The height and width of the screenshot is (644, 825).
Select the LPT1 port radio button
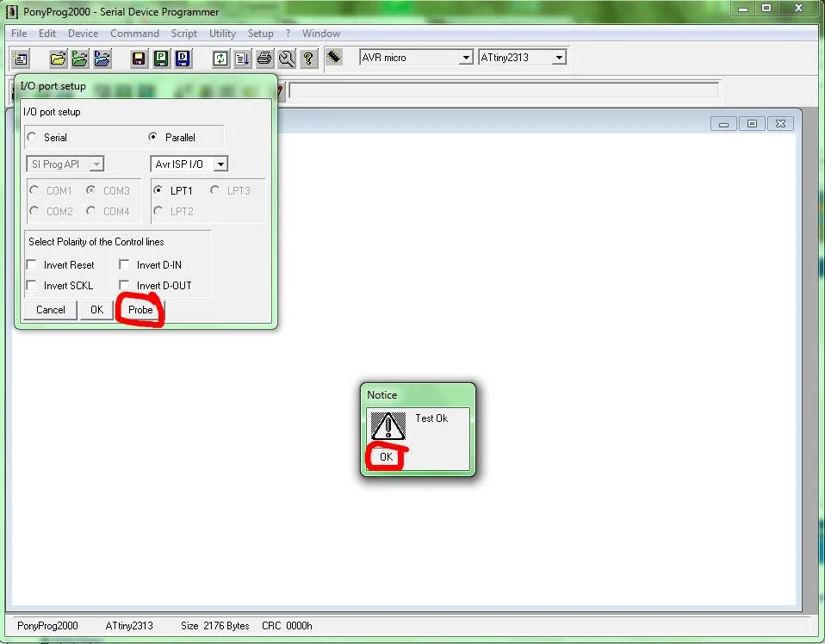click(158, 190)
